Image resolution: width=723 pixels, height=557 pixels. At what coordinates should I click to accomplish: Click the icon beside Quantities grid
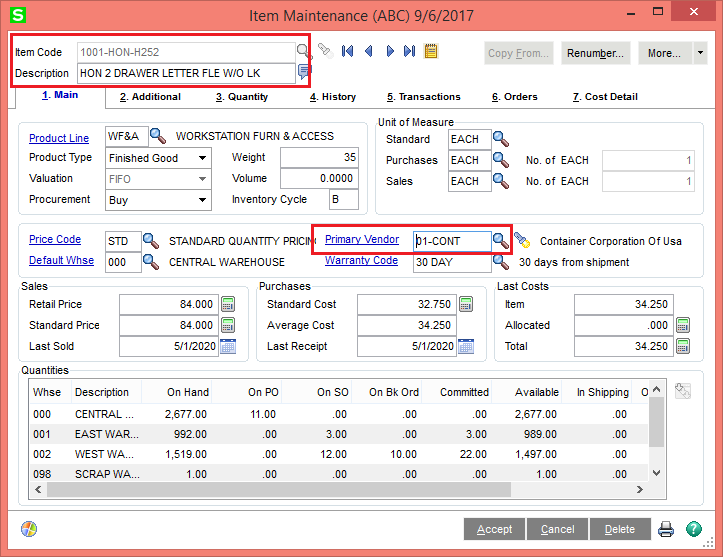[x=682, y=391]
